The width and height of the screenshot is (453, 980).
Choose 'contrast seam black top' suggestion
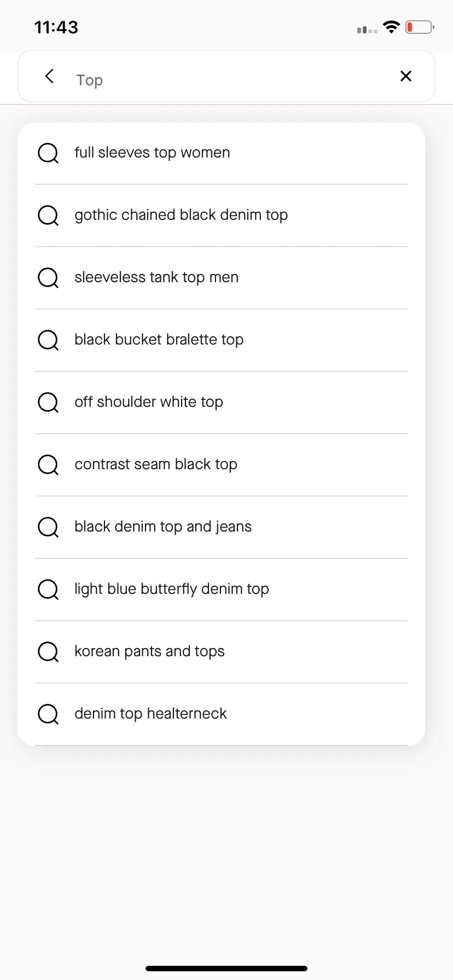click(221, 465)
